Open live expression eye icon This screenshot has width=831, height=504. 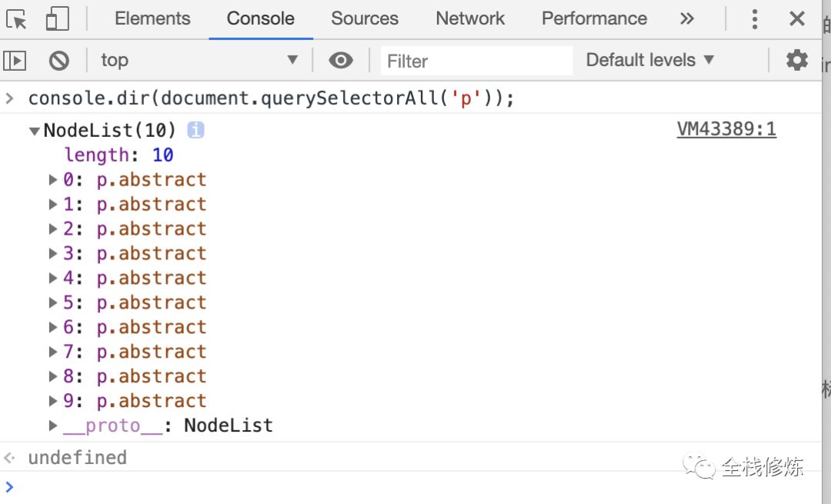click(x=341, y=60)
